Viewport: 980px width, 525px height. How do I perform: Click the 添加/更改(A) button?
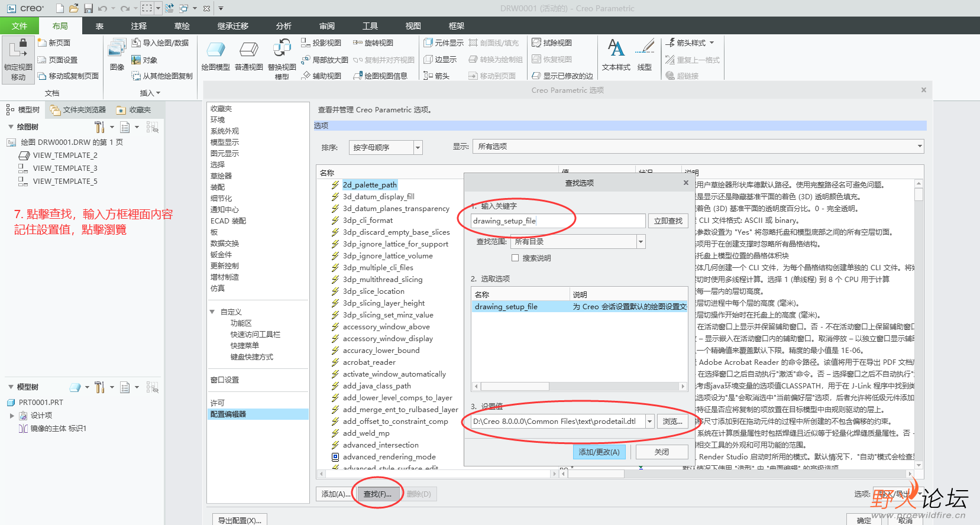599,452
